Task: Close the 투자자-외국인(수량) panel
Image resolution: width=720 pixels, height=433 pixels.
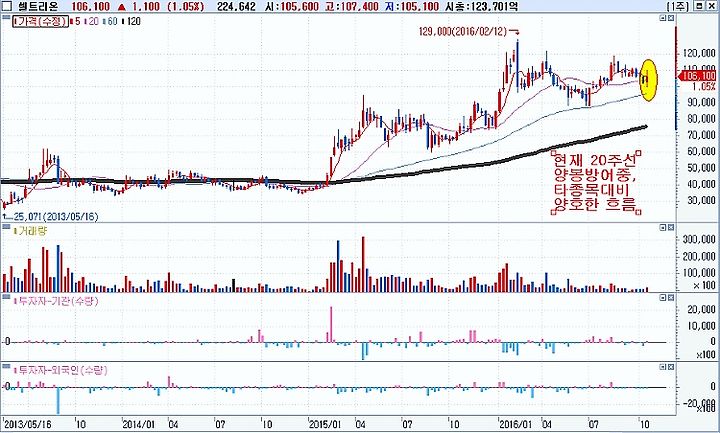Action: (671, 367)
